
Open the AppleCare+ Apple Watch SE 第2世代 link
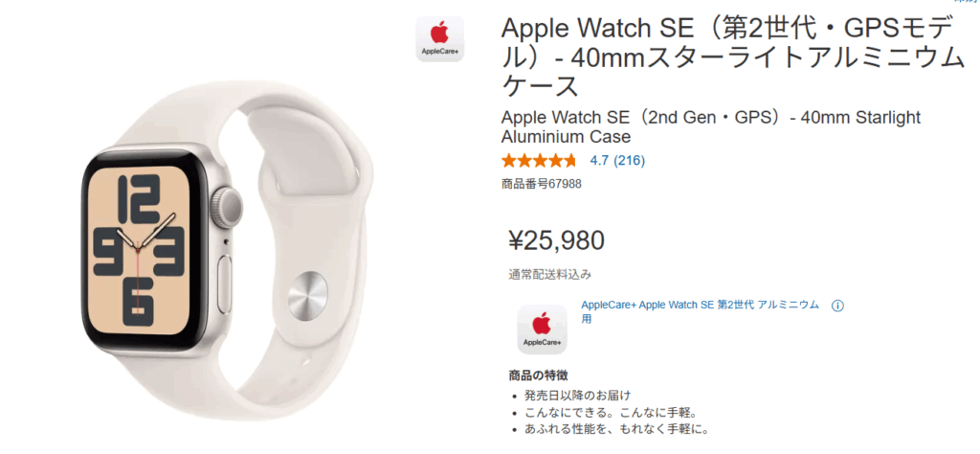[700, 311]
